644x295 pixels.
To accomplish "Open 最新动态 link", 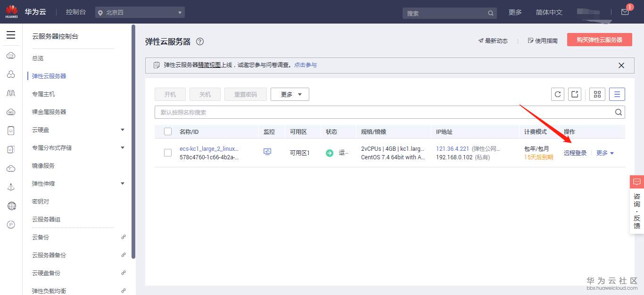I will point(493,41).
